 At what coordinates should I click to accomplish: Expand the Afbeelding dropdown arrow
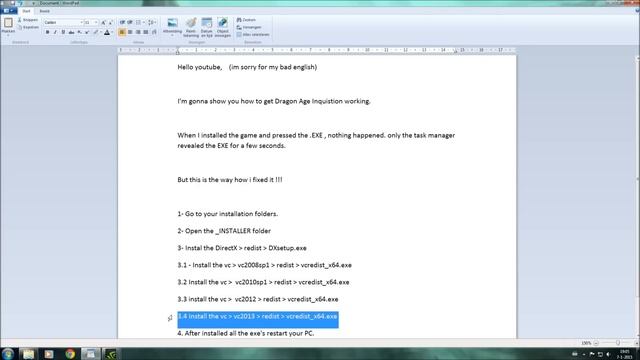[172, 35]
